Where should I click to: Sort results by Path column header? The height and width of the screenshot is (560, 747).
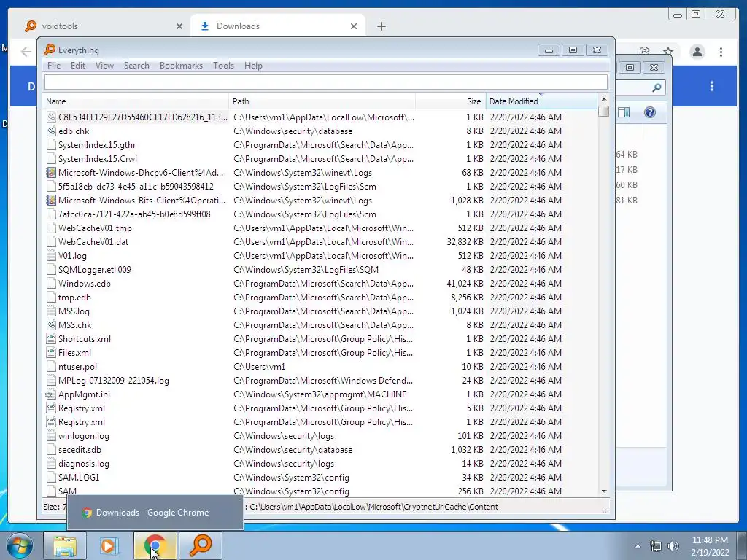point(322,101)
